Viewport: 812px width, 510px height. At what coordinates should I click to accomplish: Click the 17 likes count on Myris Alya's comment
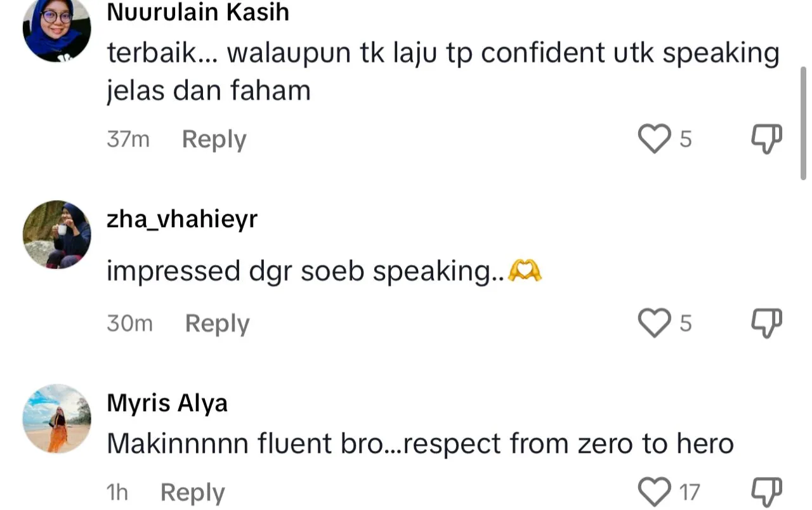[690, 492]
